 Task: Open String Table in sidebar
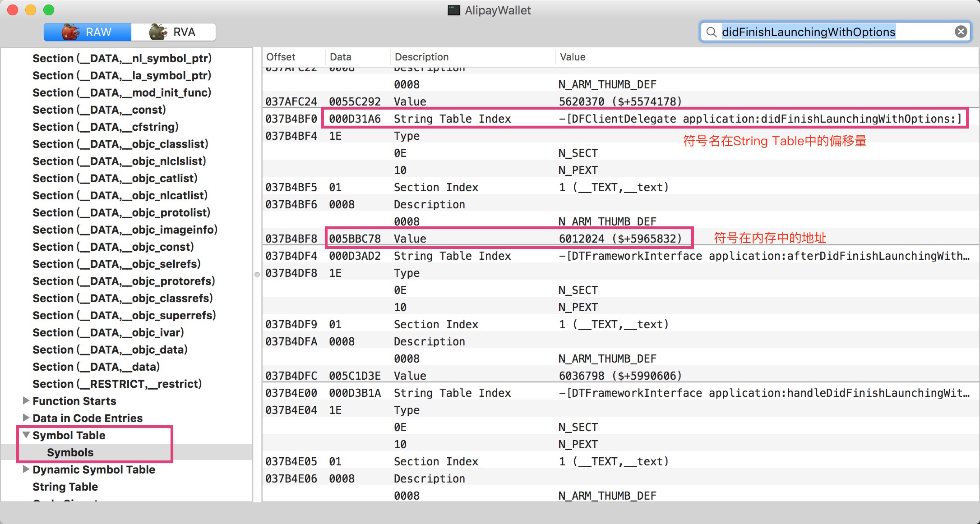(x=65, y=487)
